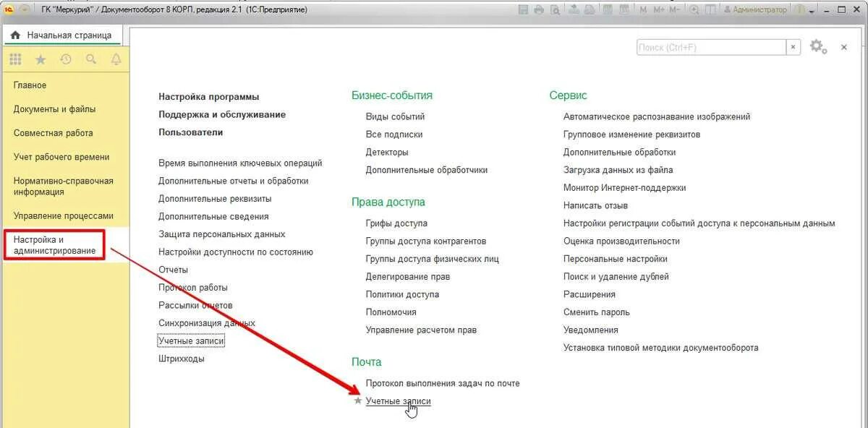Open Учетные записи under Почта

tap(399, 401)
